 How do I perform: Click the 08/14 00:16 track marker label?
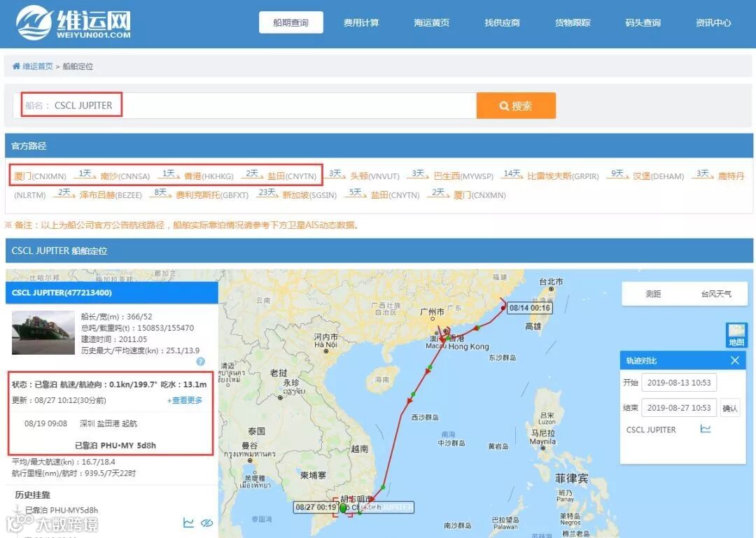tap(529, 308)
